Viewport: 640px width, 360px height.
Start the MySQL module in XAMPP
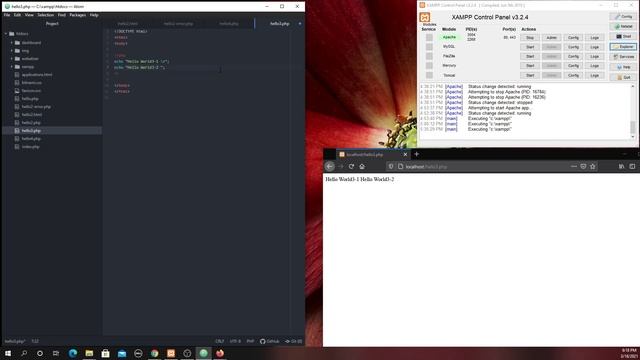(x=530, y=47)
